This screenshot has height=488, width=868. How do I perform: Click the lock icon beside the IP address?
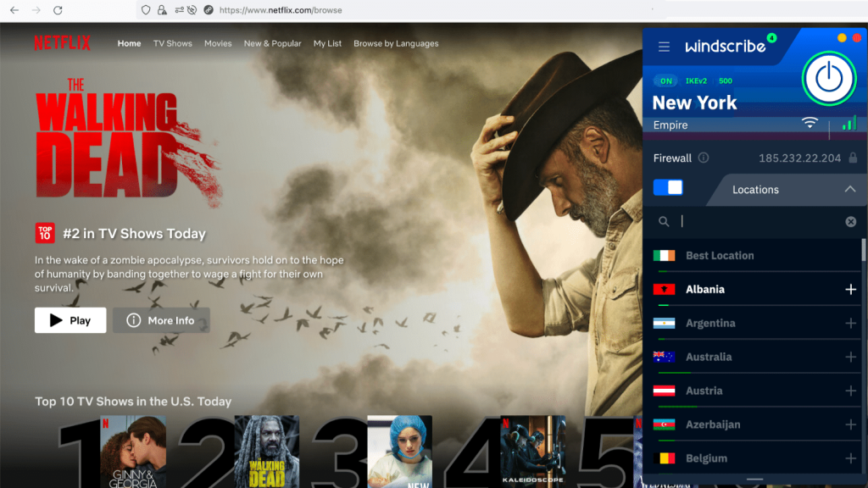point(853,158)
